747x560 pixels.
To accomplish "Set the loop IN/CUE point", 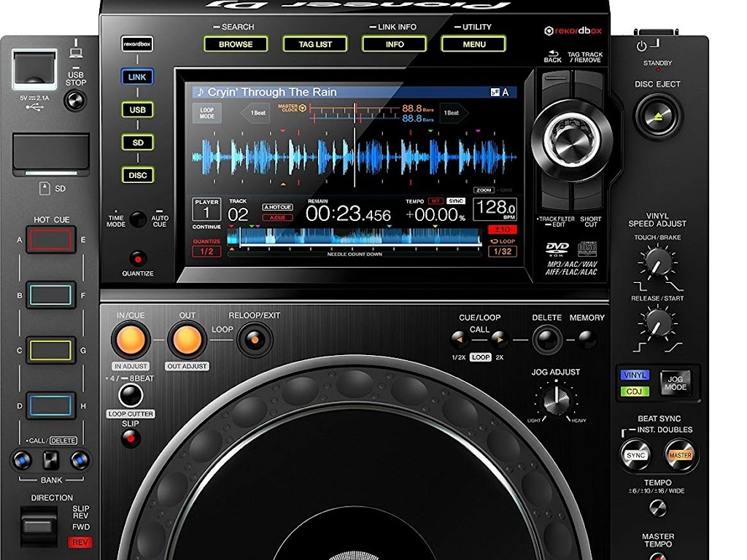I will (x=131, y=340).
